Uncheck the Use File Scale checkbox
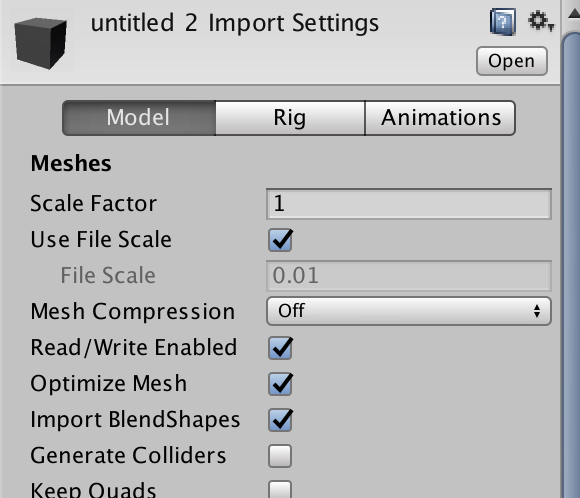This screenshot has width=580, height=498. point(280,240)
